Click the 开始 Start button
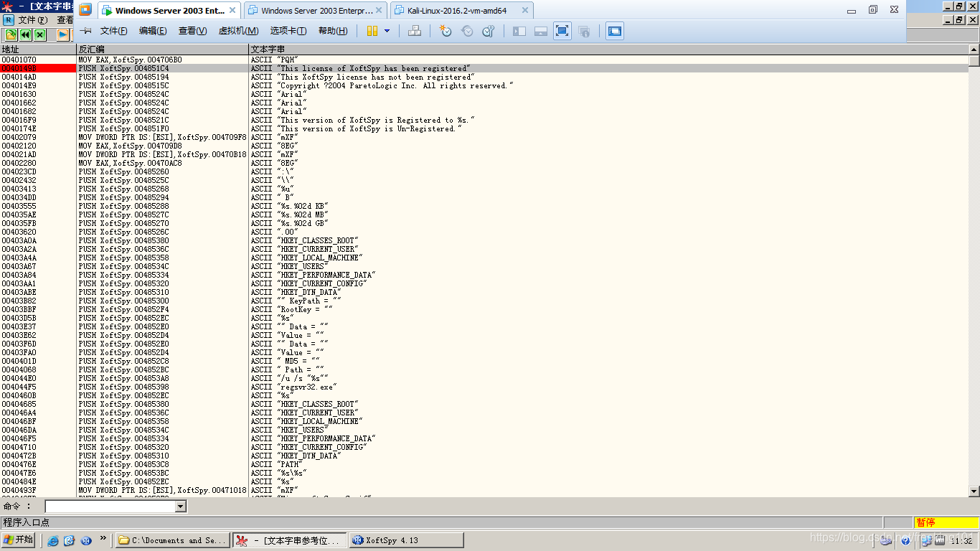980x551 pixels. [x=19, y=540]
